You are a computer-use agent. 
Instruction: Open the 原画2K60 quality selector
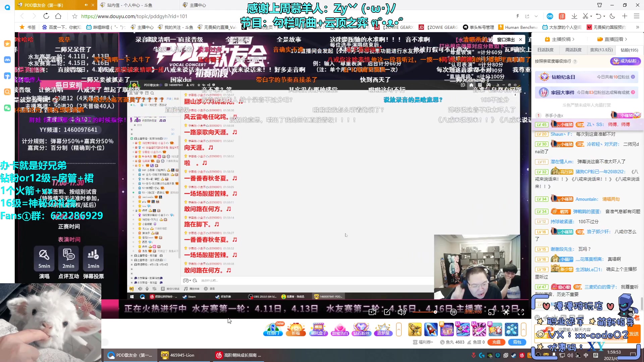[x=473, y=312]
